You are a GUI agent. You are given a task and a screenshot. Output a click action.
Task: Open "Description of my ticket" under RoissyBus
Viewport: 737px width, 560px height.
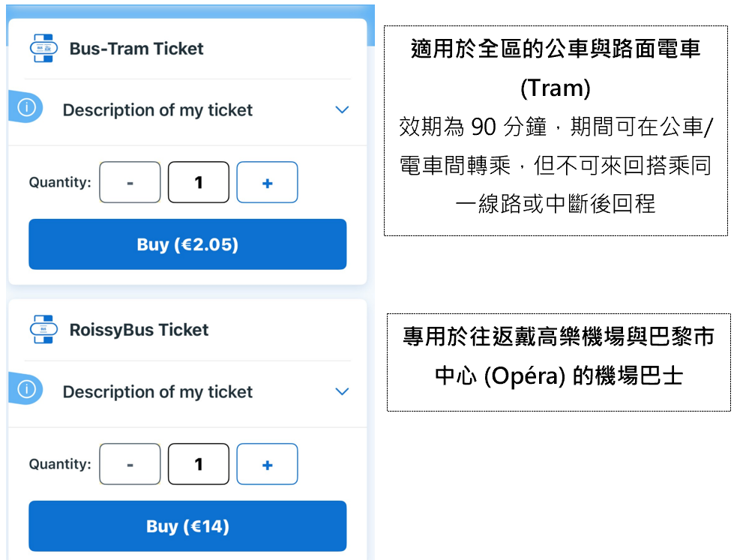tap(157, 392)
